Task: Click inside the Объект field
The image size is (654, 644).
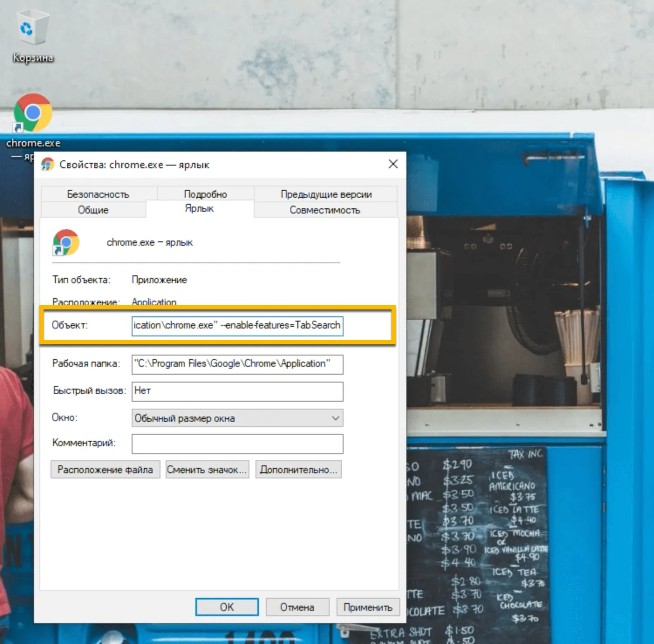Action: click(x=237, y=325)
